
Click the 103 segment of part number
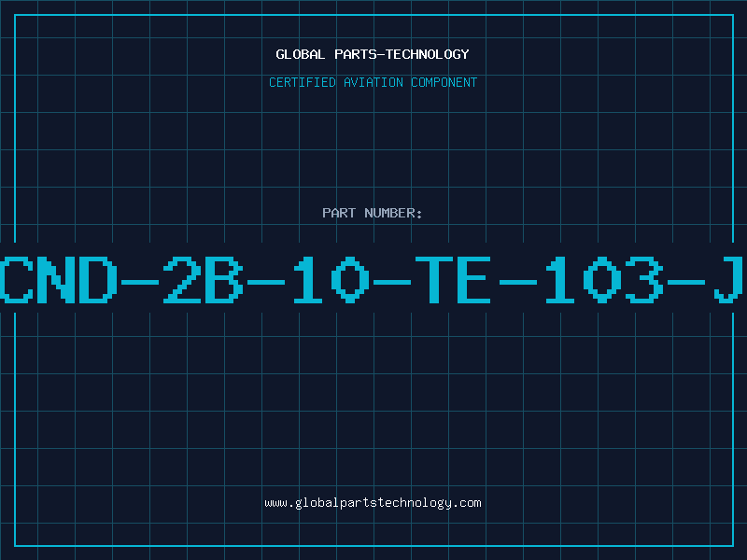[x=604, y=280]
